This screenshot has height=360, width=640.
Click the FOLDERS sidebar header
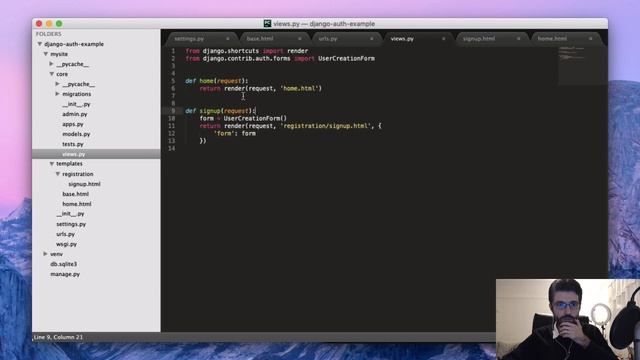49,34
